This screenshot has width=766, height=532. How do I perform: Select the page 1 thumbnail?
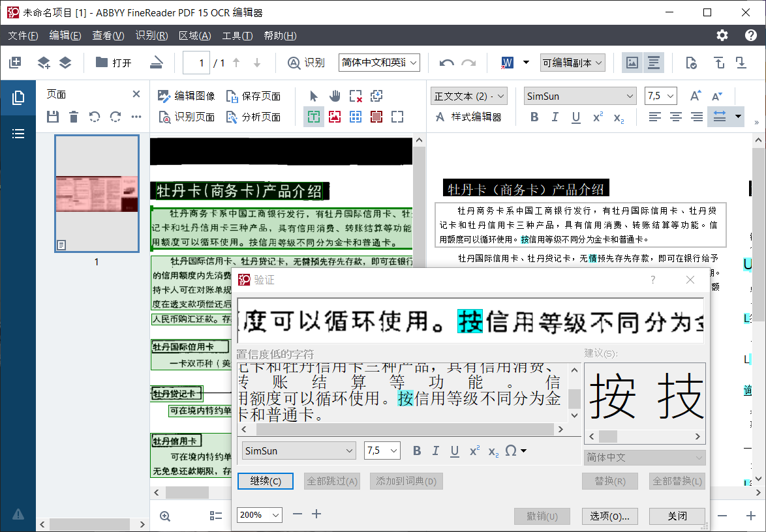[97, 194]
